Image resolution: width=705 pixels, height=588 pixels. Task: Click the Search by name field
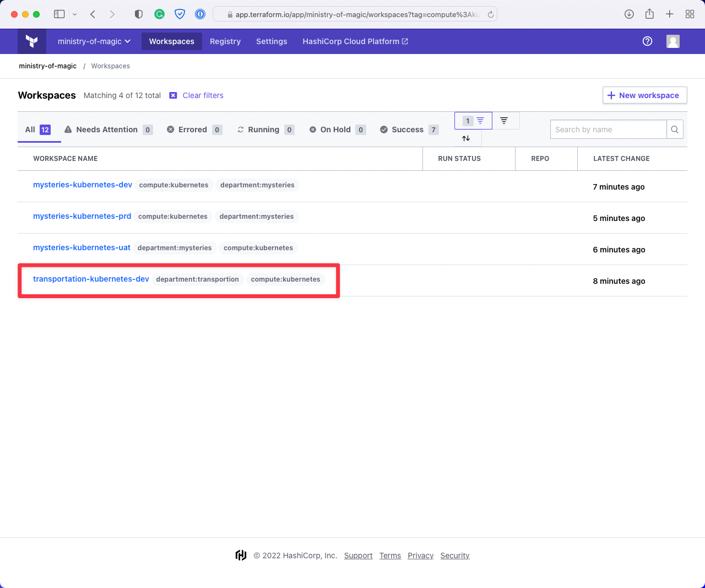[609, 130]
